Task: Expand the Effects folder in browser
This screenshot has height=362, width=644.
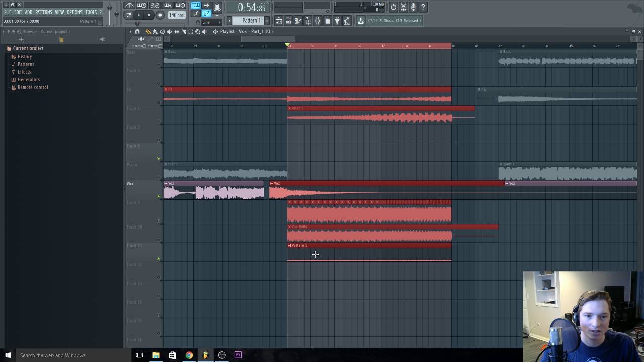Action: [x=24, y=72]
